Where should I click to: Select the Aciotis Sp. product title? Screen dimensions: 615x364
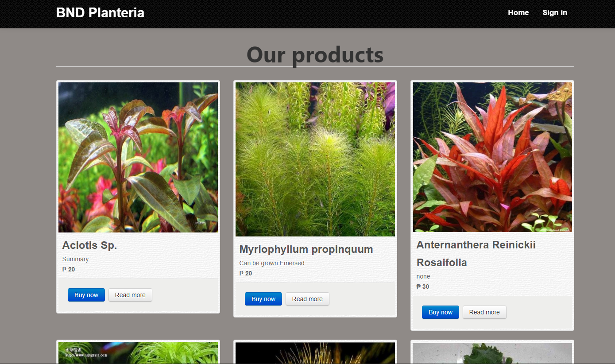point(89,245)
